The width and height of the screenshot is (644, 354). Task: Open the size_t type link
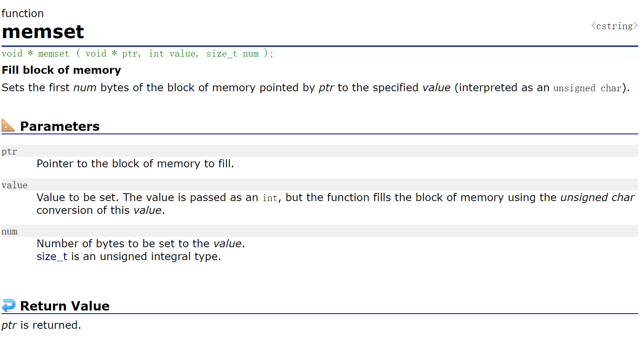52,257
